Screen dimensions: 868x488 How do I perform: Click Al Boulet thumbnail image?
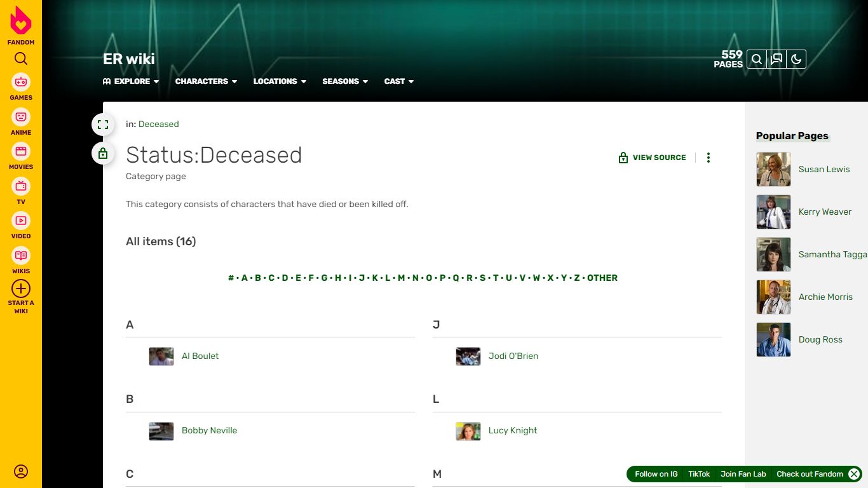pyautogui.click(x=161, y=356)
